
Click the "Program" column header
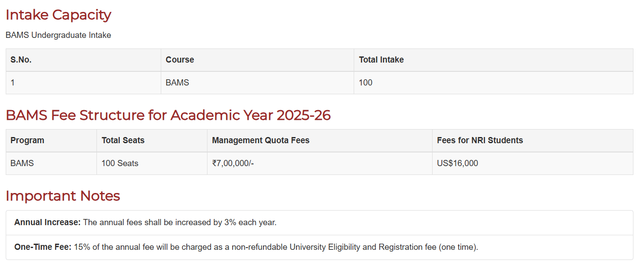tap(27, 141)
